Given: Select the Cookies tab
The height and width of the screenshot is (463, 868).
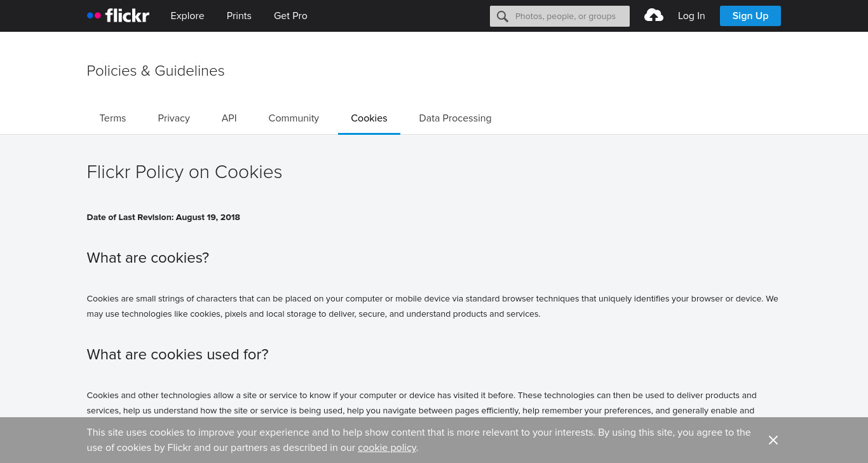Looking at the screenshot, I should (x=369, y=118).
